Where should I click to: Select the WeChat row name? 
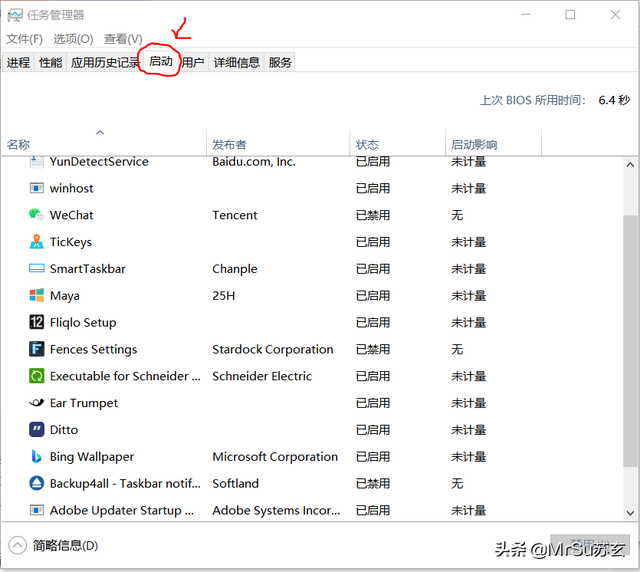71,215
